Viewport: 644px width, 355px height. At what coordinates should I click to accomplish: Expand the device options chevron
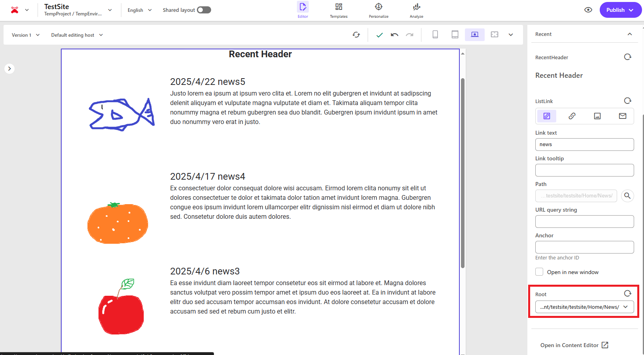point(511,35)
